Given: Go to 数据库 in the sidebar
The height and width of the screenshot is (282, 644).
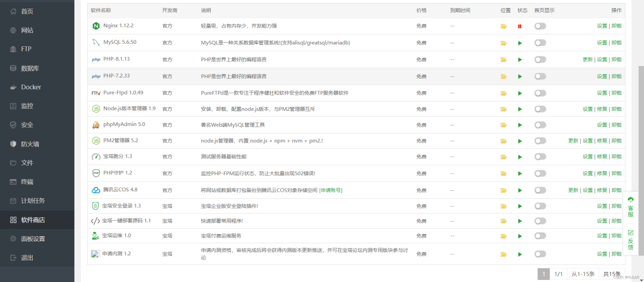Looking at the screenshot, I should 30,68.
